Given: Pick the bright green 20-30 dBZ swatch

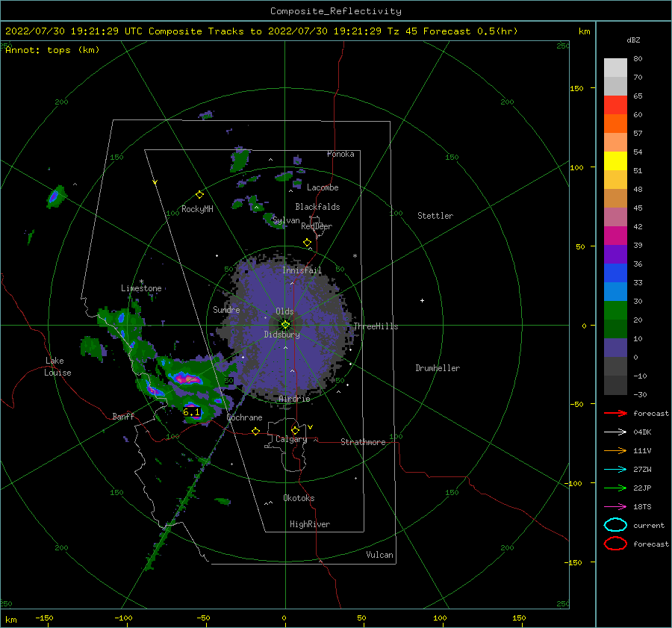Looking at the screenshot, I should (615, 310).
